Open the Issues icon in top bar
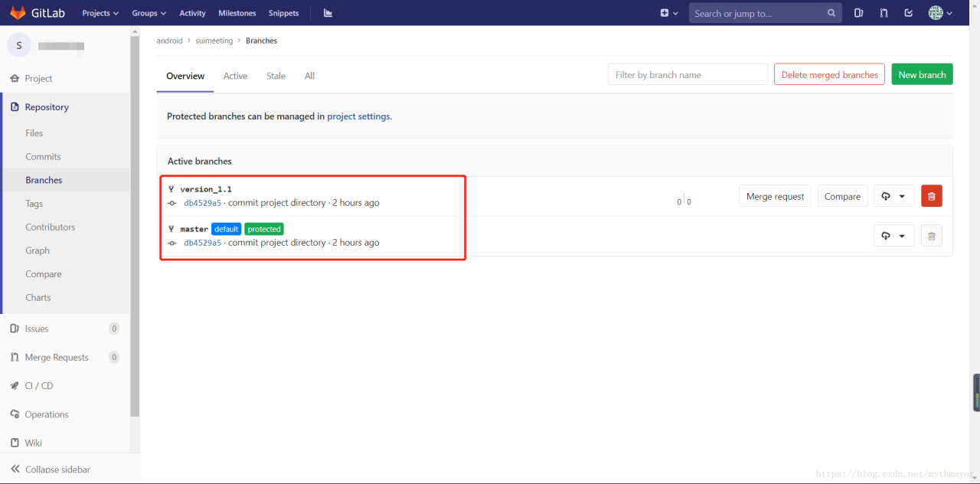The width and height of the screenshot is (980, 484). tap(858, 13)
